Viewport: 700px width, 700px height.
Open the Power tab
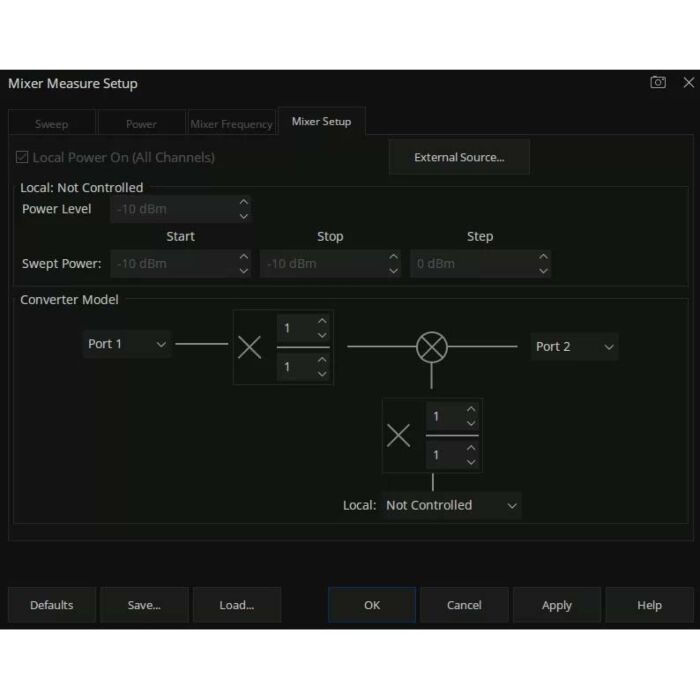tap(141, 124)
